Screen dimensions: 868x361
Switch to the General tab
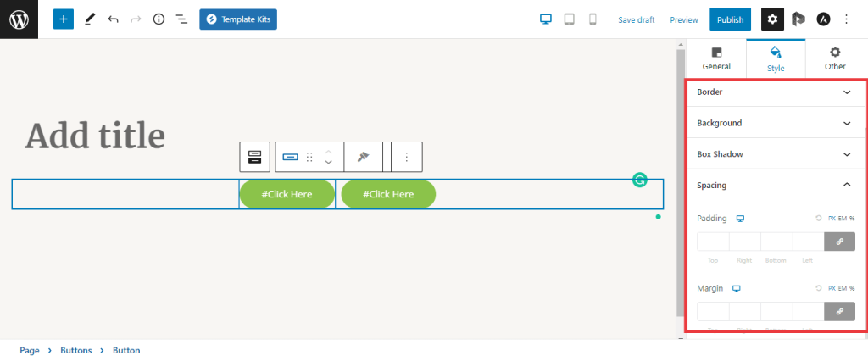716,58
